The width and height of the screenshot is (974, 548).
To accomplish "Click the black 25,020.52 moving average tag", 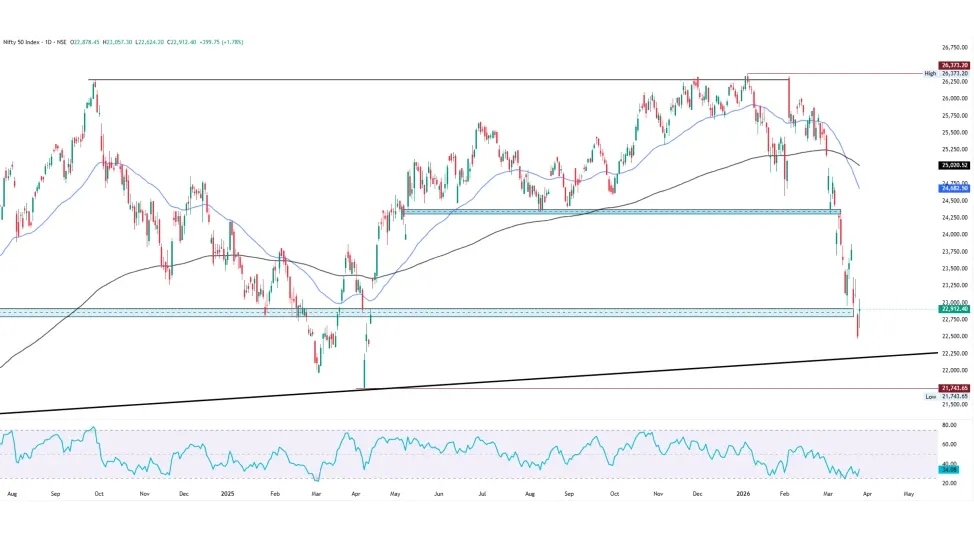I will 954,165.
